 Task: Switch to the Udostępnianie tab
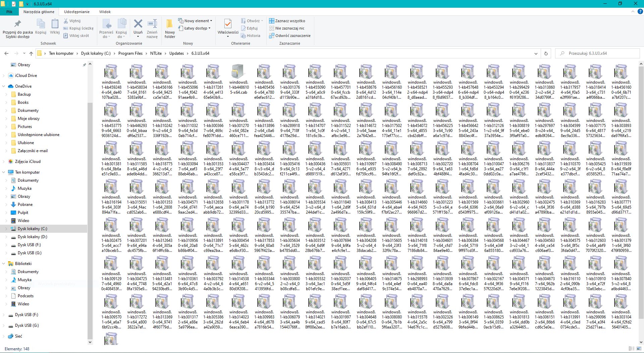77,11
